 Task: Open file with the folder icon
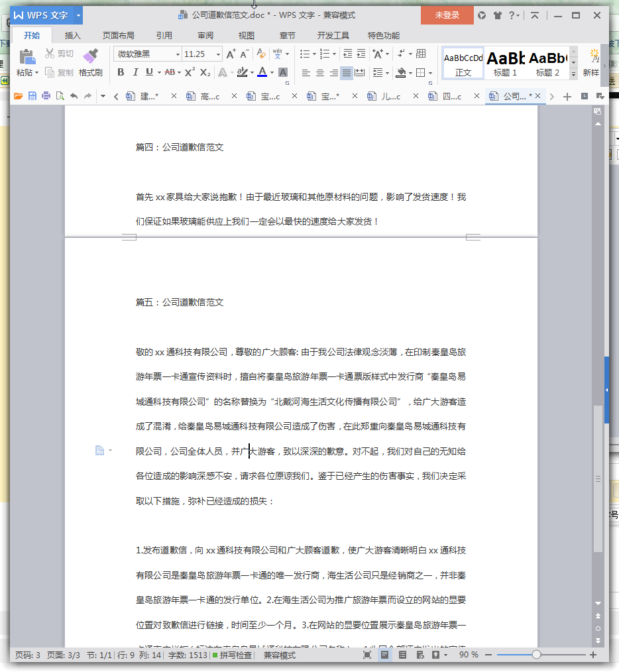tap(18, 96)
